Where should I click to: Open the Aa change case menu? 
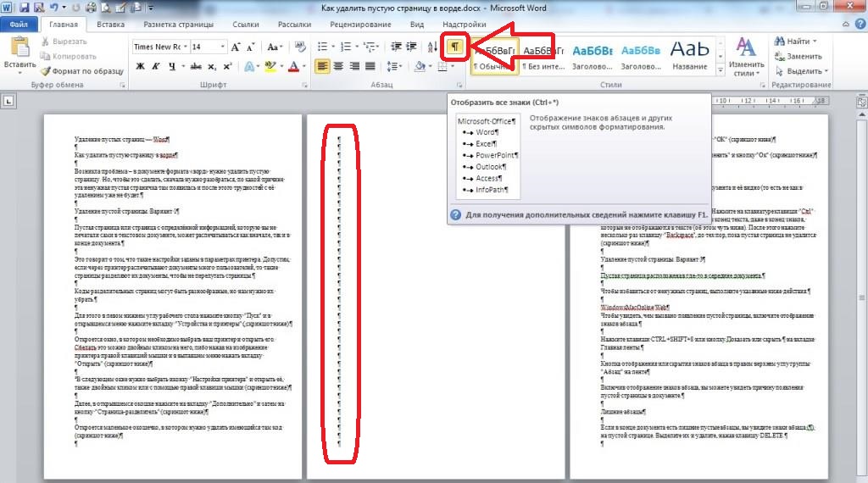pyautogui.click(x=275, y=47)
